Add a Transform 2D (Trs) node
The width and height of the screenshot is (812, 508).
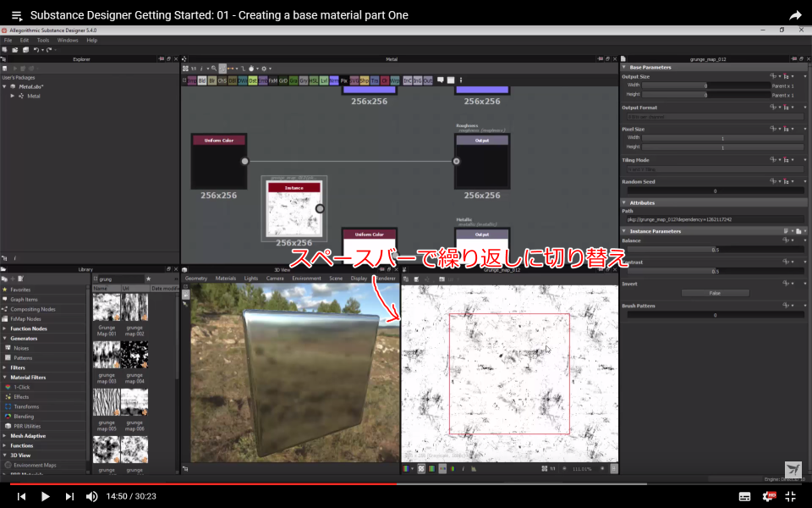coord(375,81)
